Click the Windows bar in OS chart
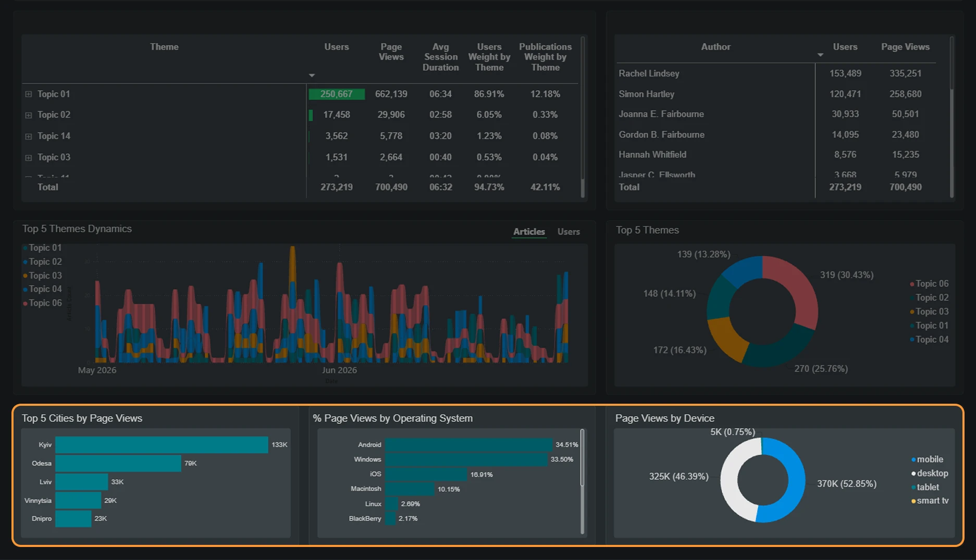 coord(466,459)
